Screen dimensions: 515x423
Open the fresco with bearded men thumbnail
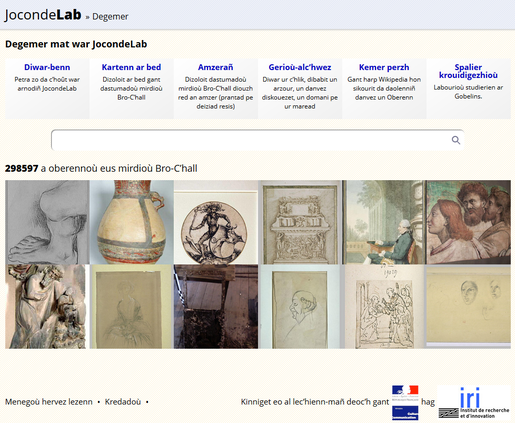coord(468,222)
